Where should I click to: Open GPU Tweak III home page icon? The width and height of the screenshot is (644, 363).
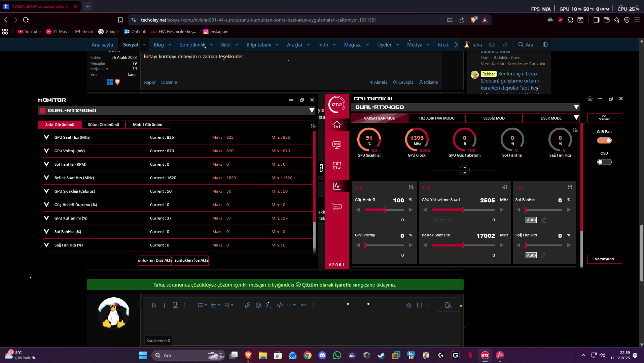pyautogui.click(x=337, y=125)
